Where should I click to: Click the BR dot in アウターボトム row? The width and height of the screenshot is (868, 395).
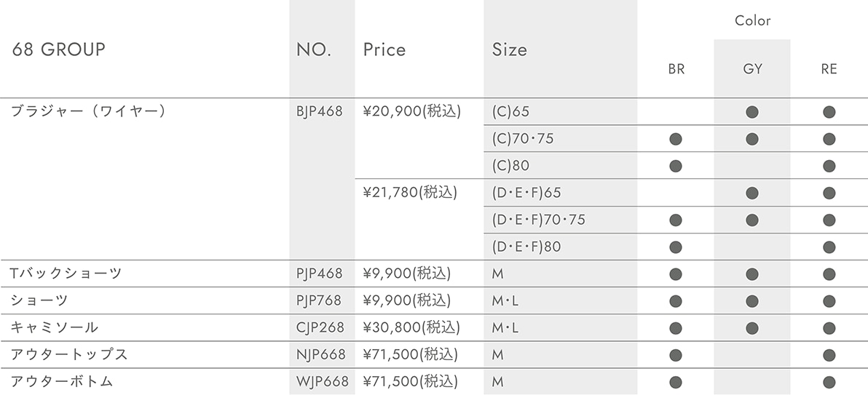click(x=675, y=383)
